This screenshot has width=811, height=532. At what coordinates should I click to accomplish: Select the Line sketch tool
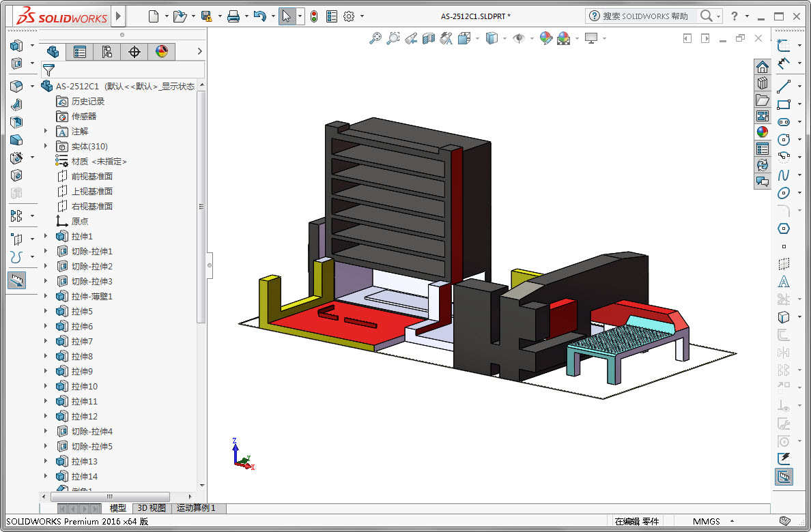pos(784,87)
